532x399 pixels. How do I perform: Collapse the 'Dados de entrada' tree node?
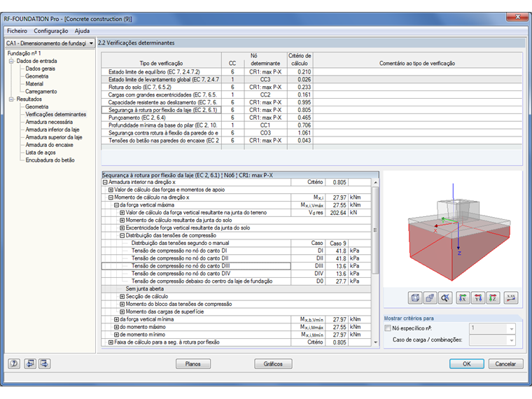(x=11, y=61)
